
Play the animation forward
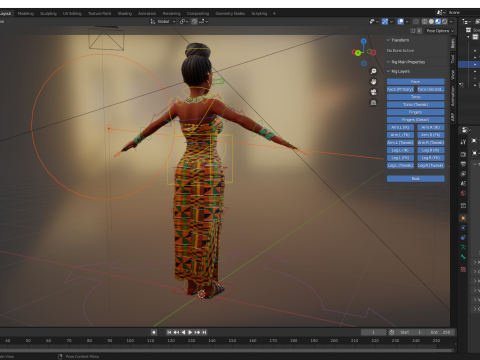coord(190,332)
